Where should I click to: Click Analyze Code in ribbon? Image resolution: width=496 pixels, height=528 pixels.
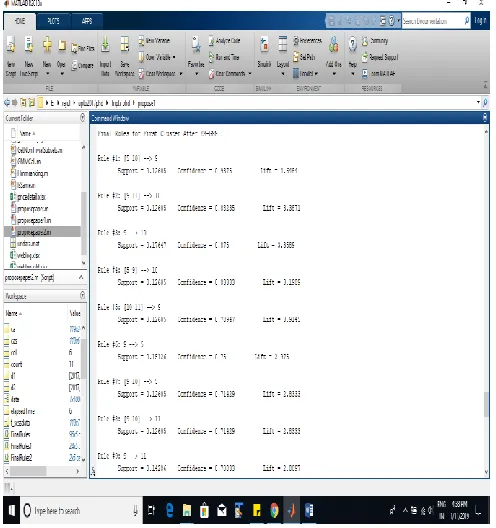coord(224,41)
